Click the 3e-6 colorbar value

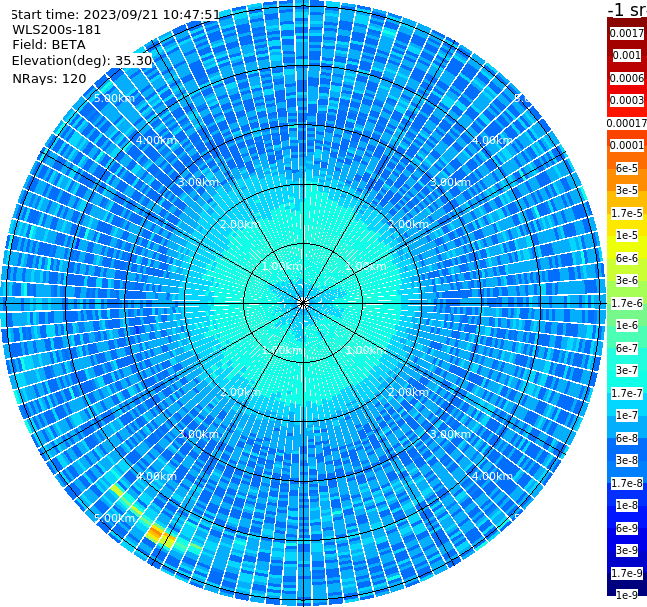627,280
